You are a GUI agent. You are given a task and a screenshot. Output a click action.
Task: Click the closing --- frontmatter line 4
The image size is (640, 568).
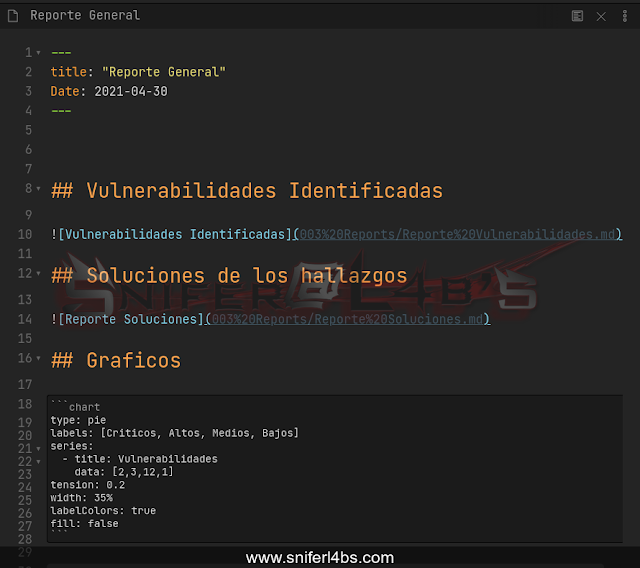(x=61, y=111)
